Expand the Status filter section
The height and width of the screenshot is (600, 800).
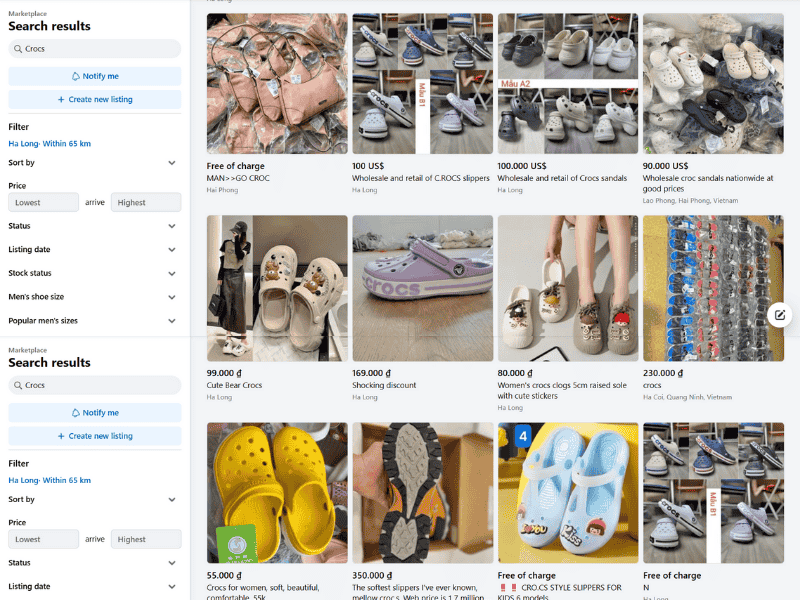click(94, 225)
